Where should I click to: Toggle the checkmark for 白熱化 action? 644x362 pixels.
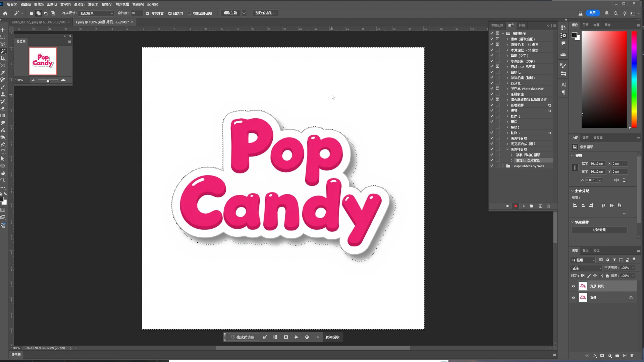(x=492, y=72)
